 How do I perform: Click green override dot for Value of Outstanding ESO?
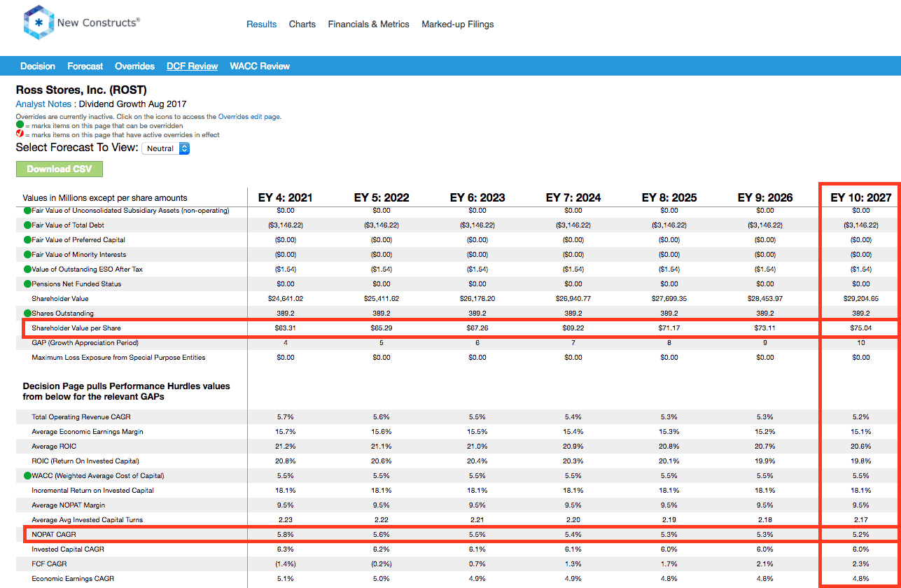click(x=27, y=269)
